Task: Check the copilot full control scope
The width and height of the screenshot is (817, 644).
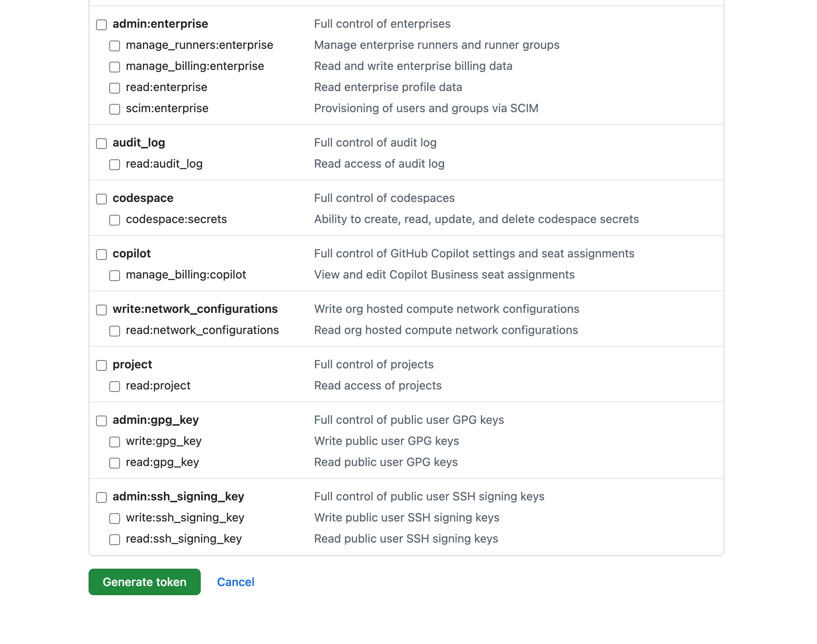Action: click(101, 255)
